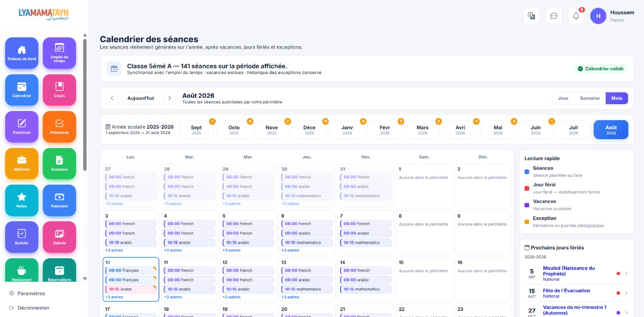Viewport: 644px width, 317px height.
Task: Expand Fête de l'Évacuation chevron
Action: (x=626, y=293)
